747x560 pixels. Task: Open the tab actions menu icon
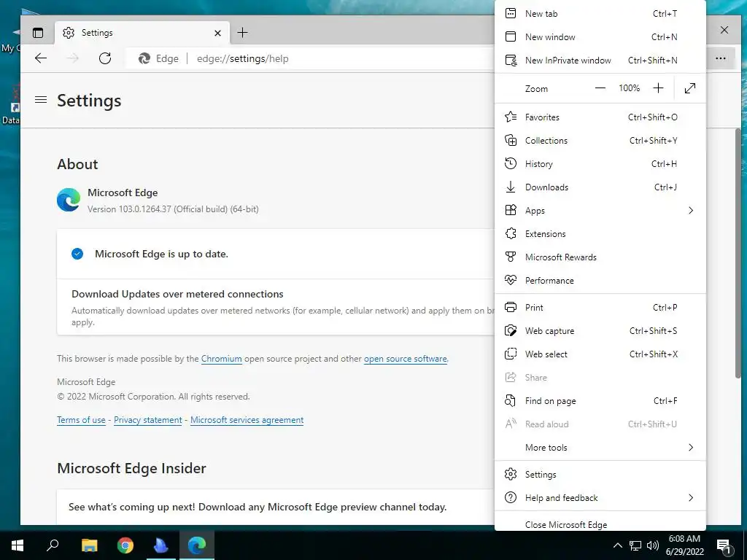click(38, 33)
